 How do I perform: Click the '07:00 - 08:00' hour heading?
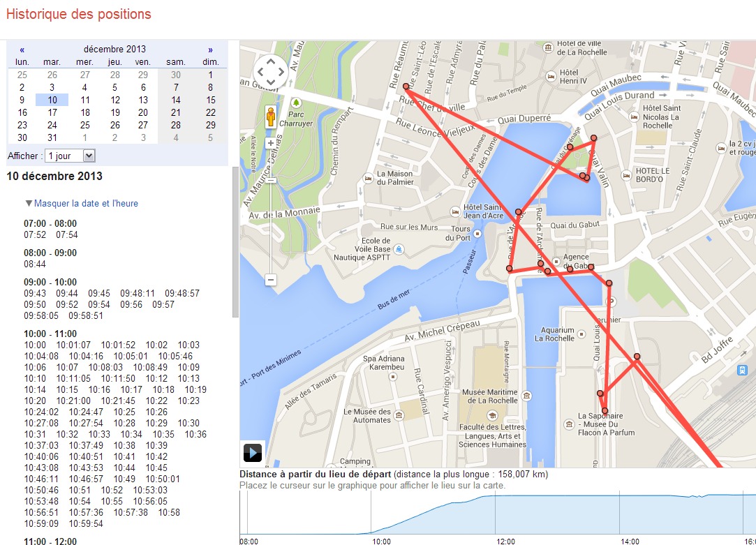point(50,223)
